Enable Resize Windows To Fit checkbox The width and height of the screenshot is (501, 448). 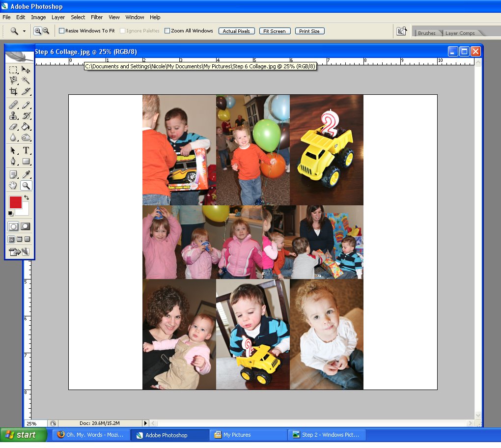click(x=62, y=31)
